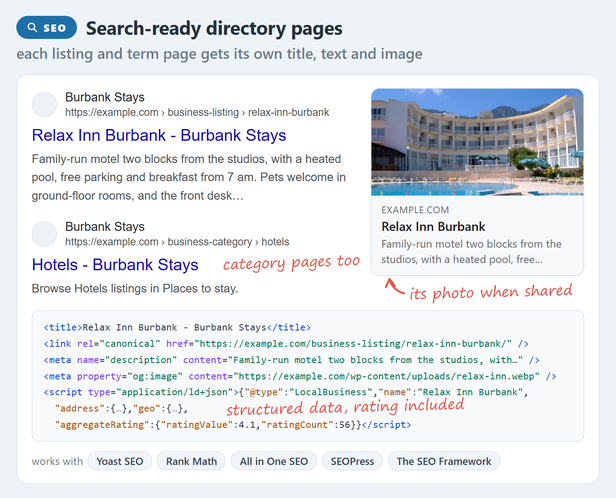The width and height of the screenshot is (616, 498).
Task: Click EXAMPLE.COM label in the share card
Action: (415, 210)
